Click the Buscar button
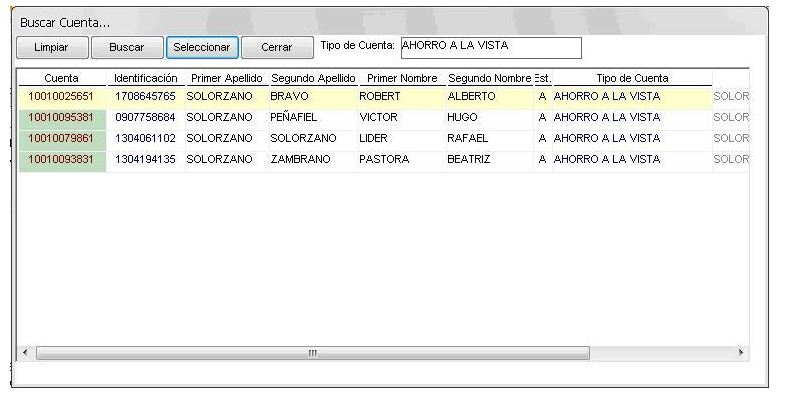This screenshot has width=790, height=402. point(127,47)
